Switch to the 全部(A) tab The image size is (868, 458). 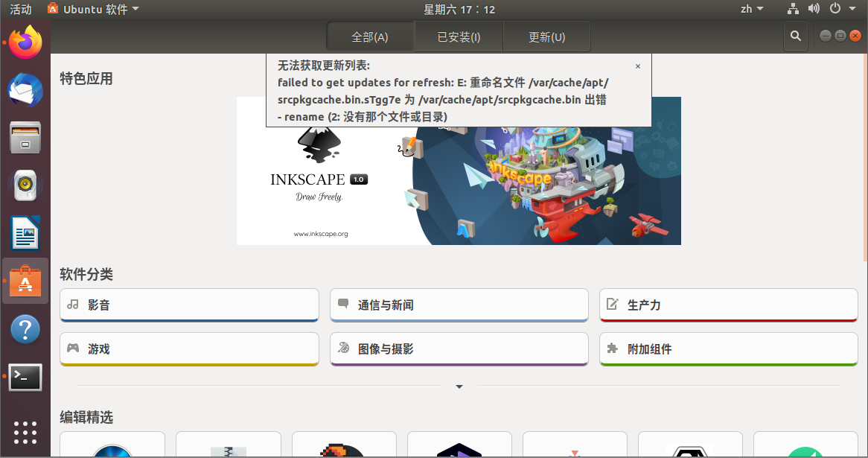(370, 37)
